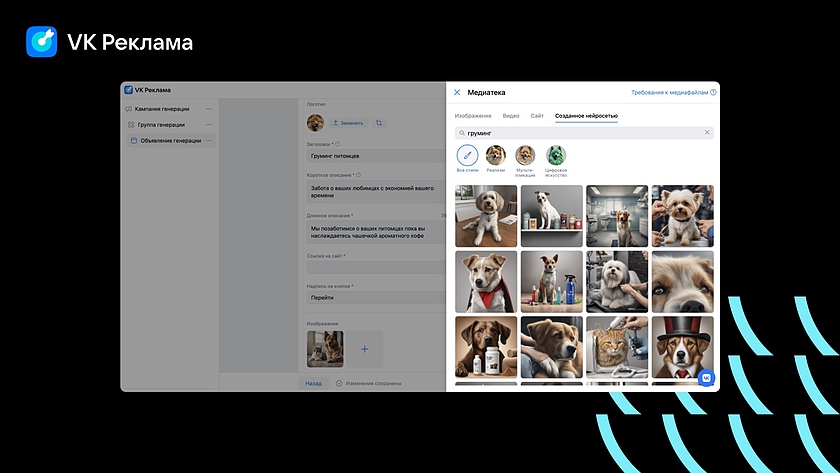Viewport: 840px width, 473px height.
Task: Open the VK chat widget icon
Action: click(707, 377)
